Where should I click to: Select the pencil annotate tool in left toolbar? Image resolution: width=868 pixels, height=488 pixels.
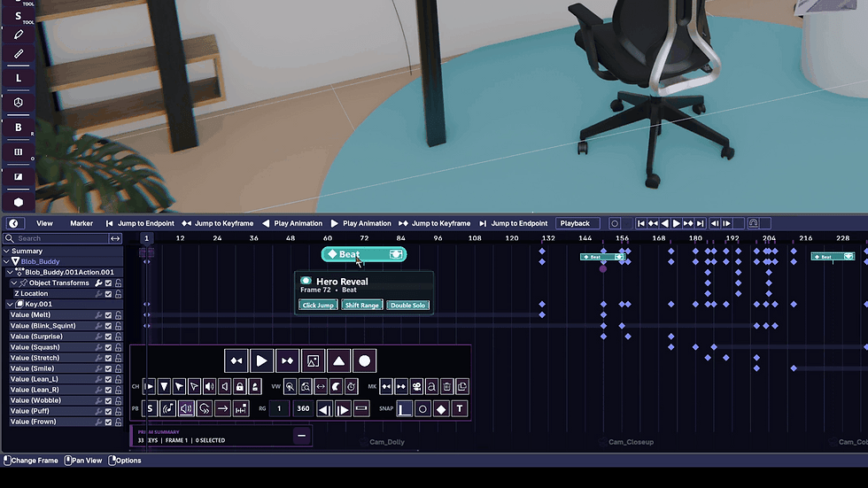coord(19,35)
